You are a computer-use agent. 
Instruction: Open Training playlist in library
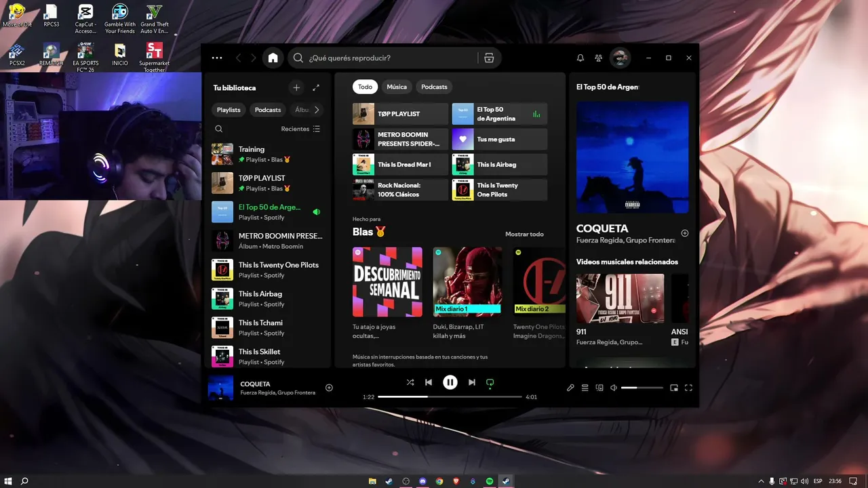tap(268, 154)
